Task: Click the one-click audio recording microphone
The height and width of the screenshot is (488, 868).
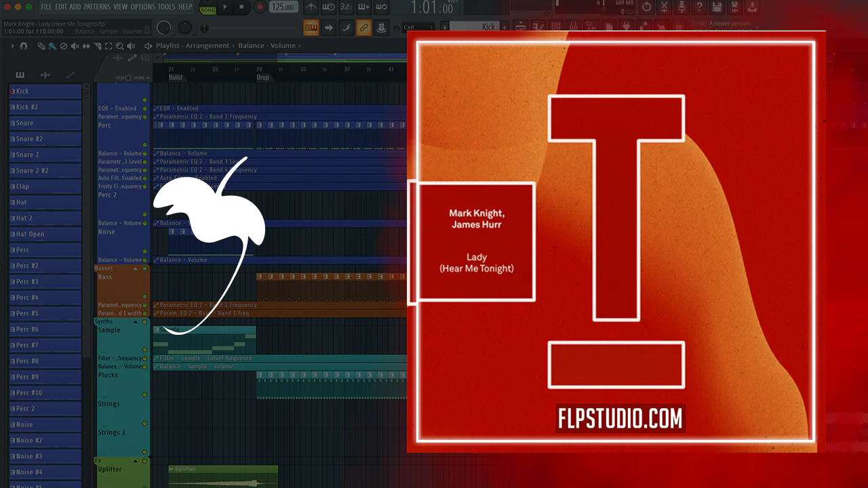Action: pos(682,7)
